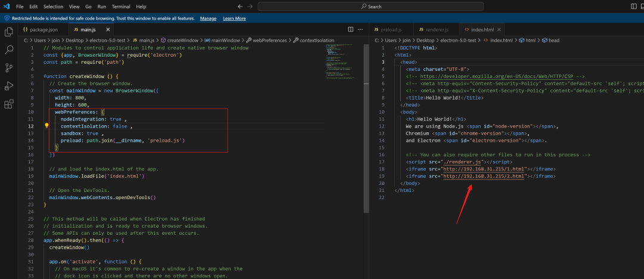The image size is (644, 279).
Task: Click createWindow in left breadcrumb
Action: coord(179,41)
